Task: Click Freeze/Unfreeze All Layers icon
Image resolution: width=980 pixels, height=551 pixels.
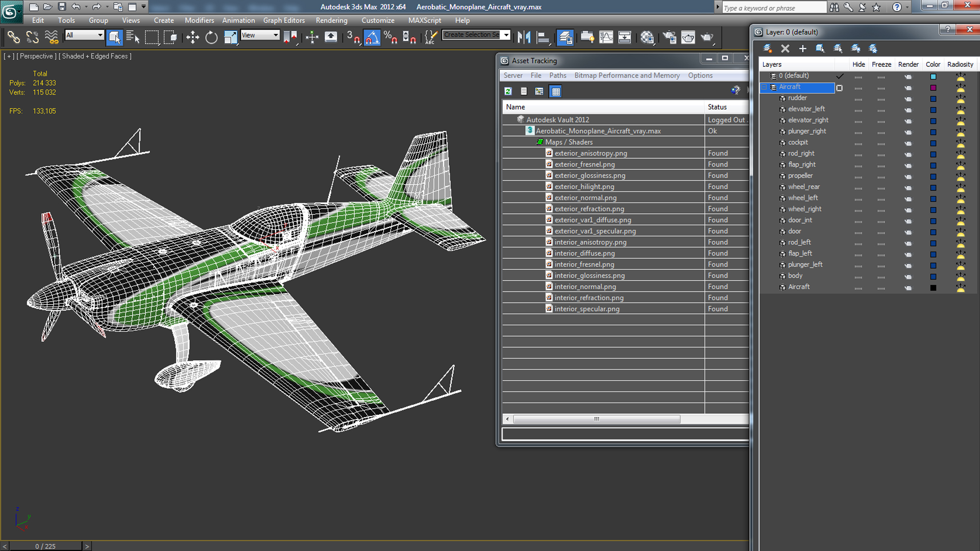Action: (873, 48)
